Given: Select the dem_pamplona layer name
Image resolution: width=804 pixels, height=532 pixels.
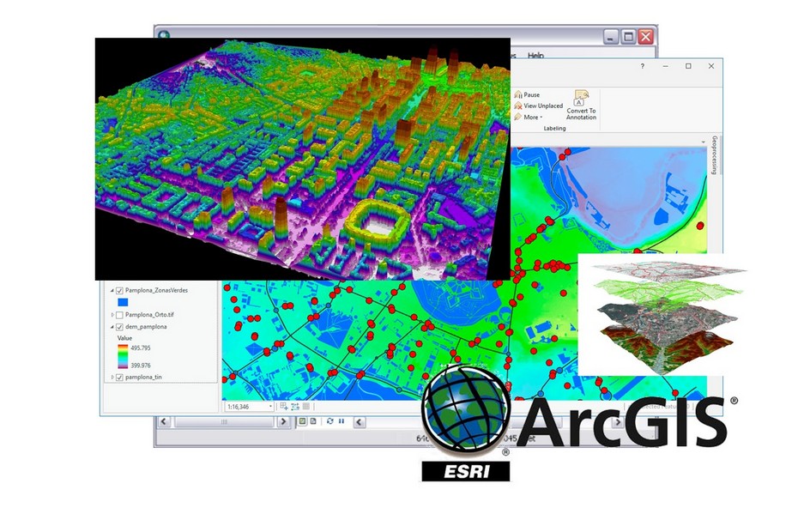Looking at the screenshot, I should click(146, 326).
